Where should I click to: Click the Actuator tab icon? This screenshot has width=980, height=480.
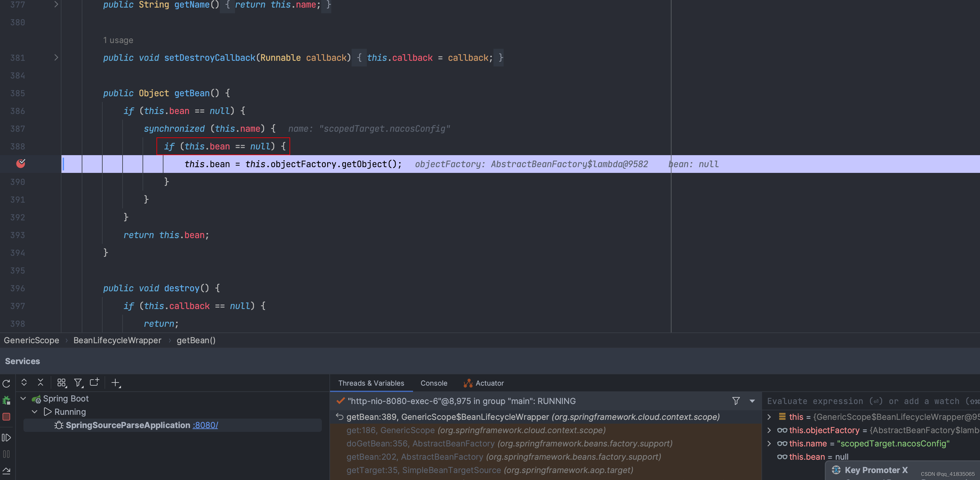point(468,383)
